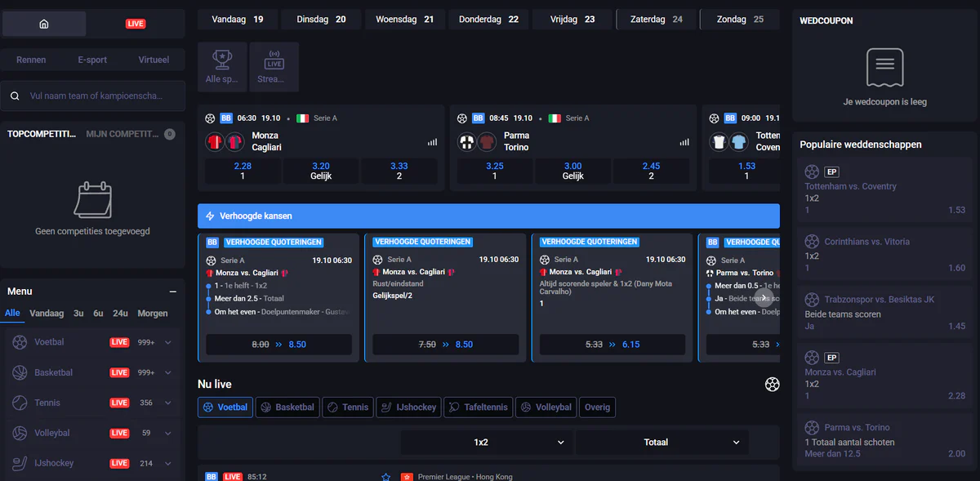The image size is (980, 481).
Task: Select the Dinsdag 20 date tab
Action: point(322,20)
